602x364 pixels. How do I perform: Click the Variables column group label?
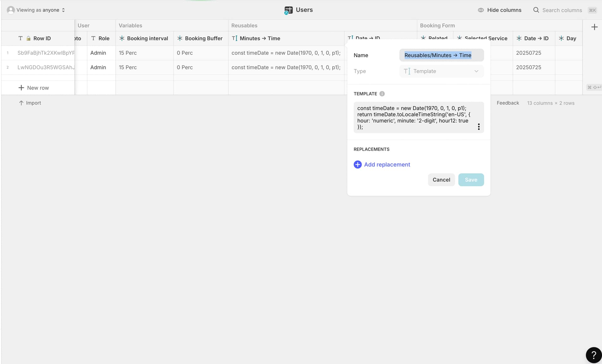click(130, 25)
